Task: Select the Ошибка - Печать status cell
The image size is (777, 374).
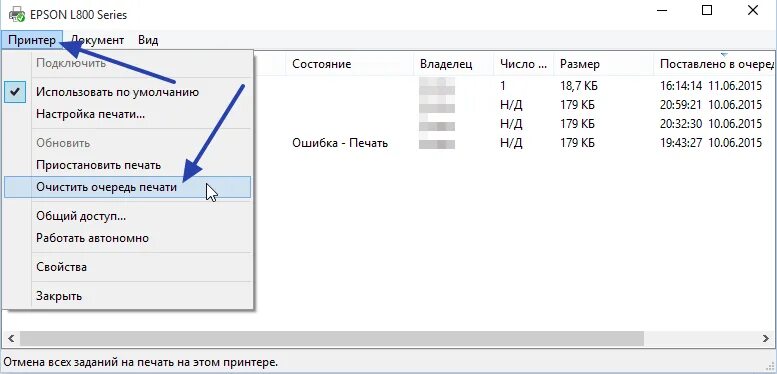Action: [340, 143]
